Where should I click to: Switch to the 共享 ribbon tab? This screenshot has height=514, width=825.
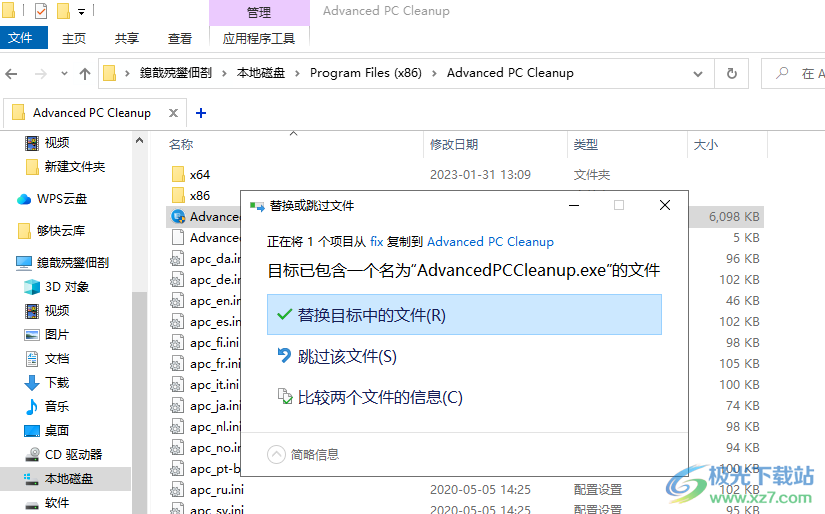[127, 38]
